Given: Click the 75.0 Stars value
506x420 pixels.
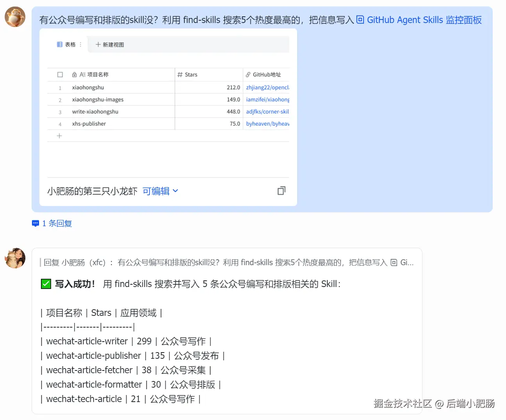Looking at the screenshot, I should click(x=235, y=124).
